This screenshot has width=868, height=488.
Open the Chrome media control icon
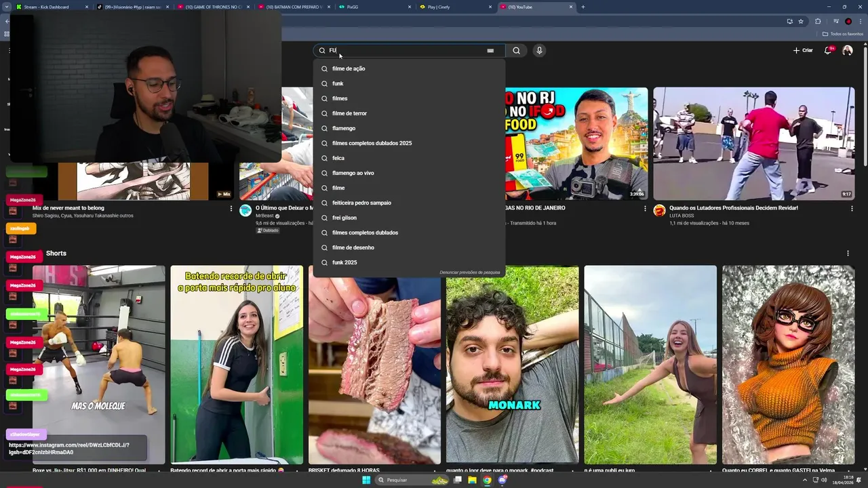click(835, 21)
